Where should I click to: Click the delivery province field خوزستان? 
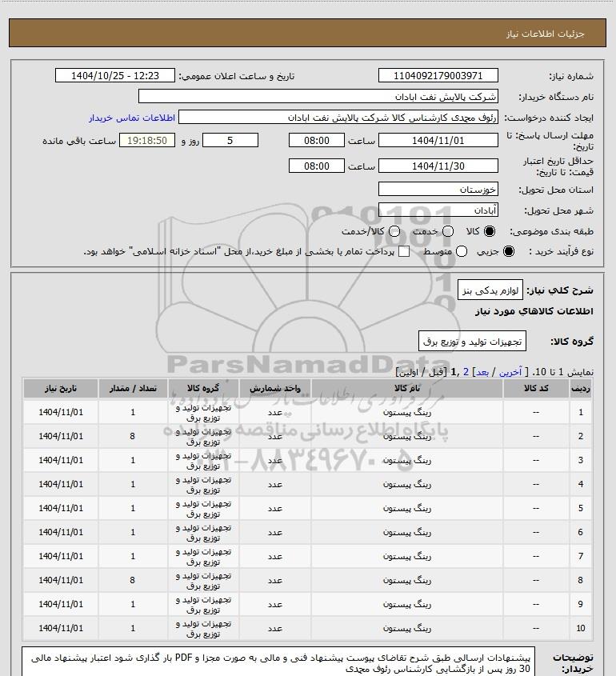pyautogui.click(x=438, y=190)
